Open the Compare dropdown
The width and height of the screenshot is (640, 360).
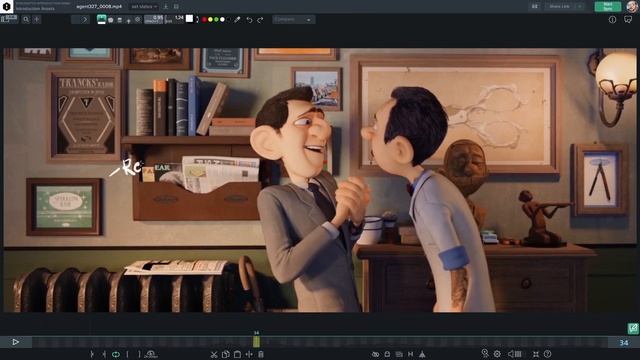pos(293,20)
